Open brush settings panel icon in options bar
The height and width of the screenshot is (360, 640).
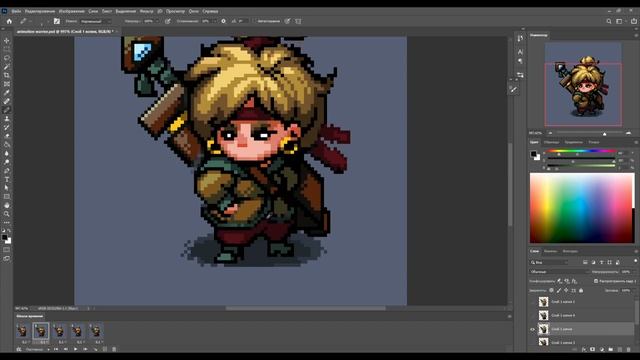57,21
